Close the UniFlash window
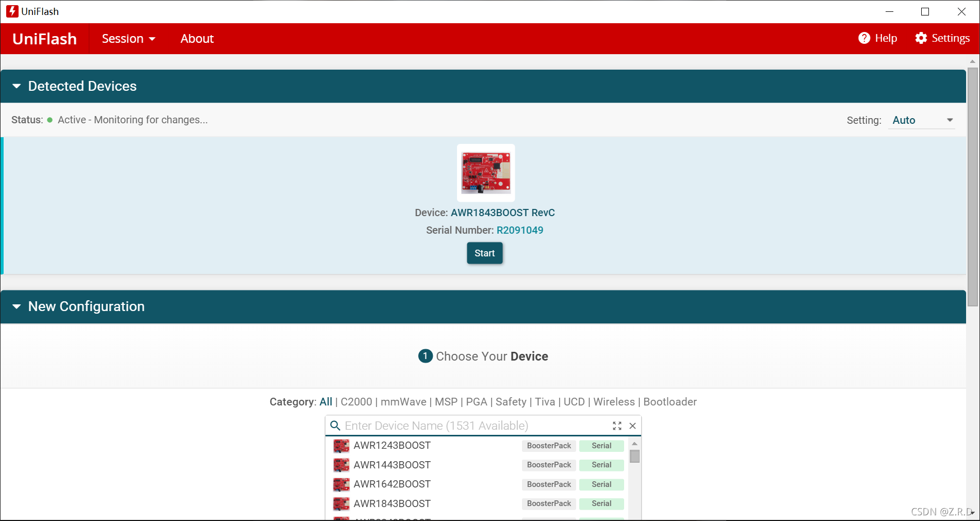 coord(961,11)
